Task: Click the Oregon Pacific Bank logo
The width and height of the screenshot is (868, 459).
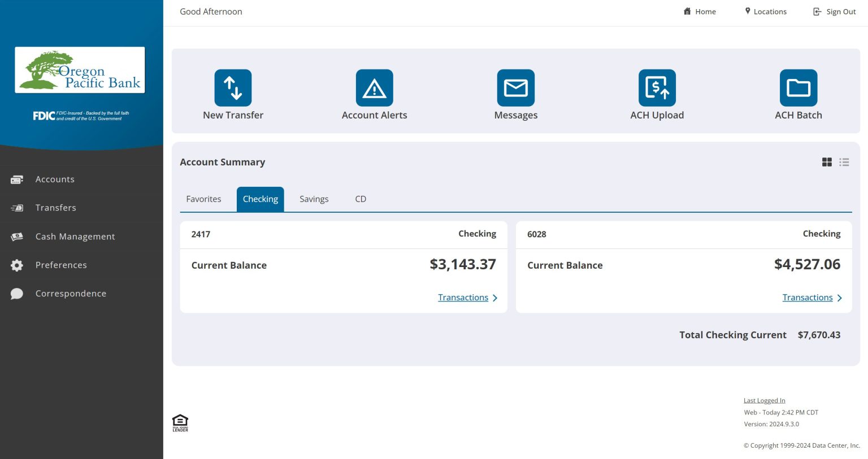Action: 79,69
